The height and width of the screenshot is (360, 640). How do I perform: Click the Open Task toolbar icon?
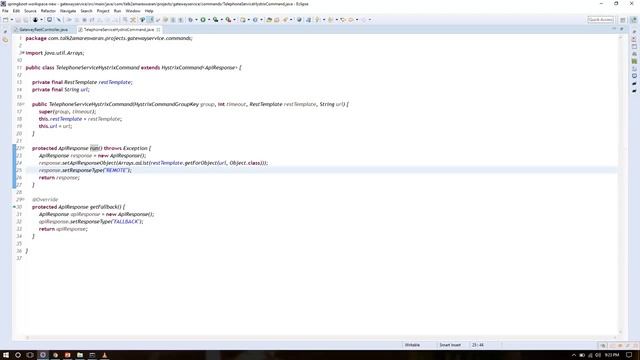pyautogui.click(x=276, y=20)
